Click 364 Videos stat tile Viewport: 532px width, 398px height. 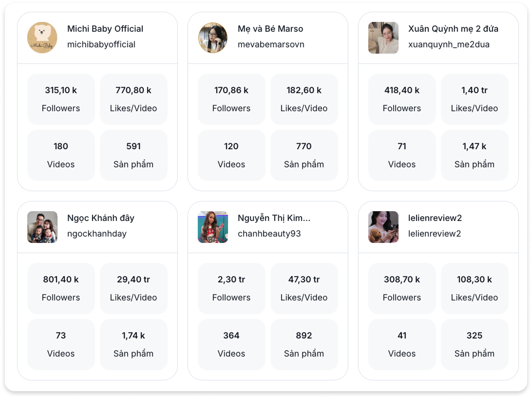[x=231, y=344]
